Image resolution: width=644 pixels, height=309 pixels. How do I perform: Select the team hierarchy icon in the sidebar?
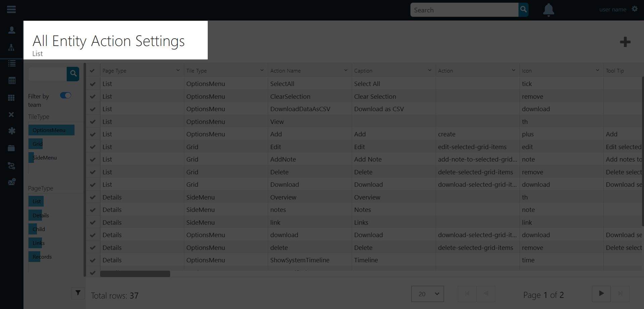[11, 47]
